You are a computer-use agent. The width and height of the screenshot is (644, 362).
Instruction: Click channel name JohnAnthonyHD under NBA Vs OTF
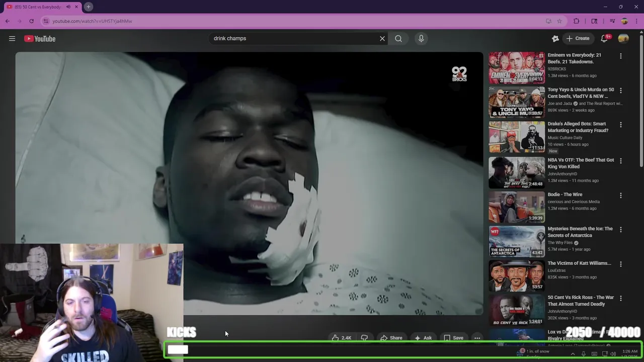(x=562, y=174)
